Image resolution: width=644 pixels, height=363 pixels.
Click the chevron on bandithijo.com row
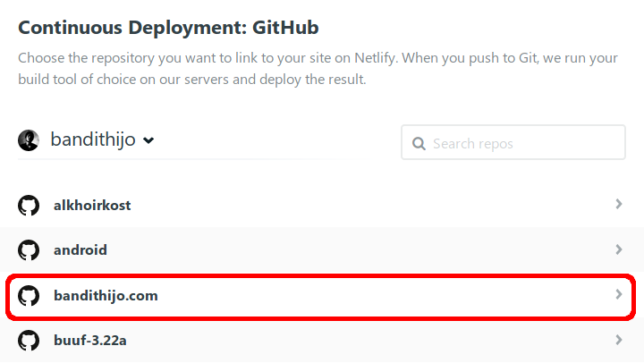(618, 294)
